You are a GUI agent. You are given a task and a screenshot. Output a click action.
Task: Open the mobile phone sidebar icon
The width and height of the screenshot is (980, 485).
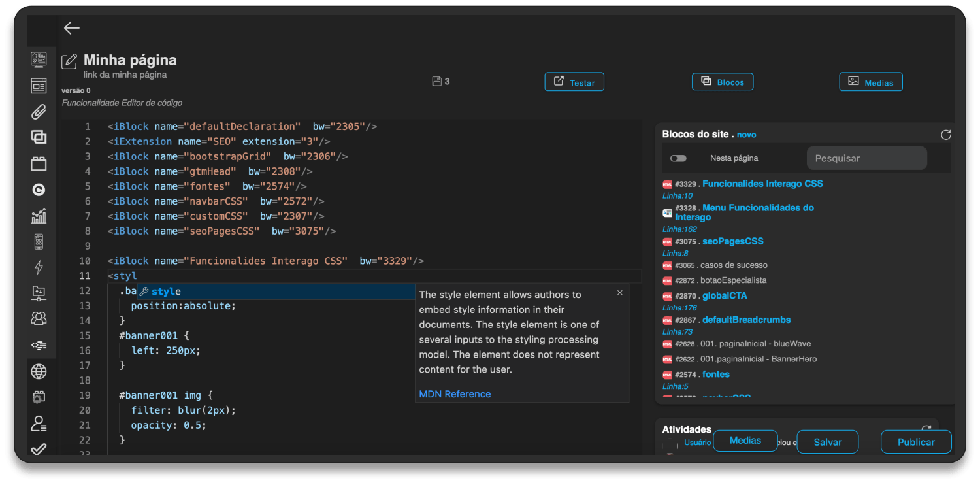pyautogui.click(x=39, y=242)
